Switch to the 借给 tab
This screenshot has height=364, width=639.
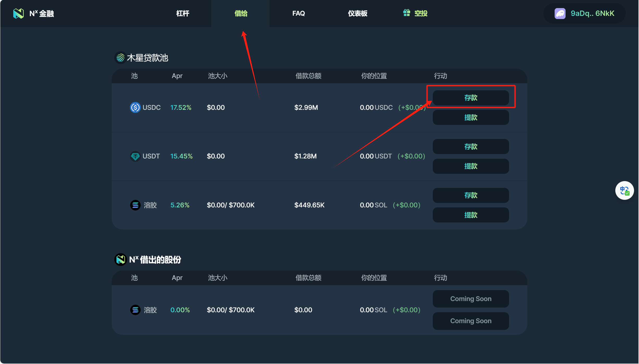tap(241, 13)
